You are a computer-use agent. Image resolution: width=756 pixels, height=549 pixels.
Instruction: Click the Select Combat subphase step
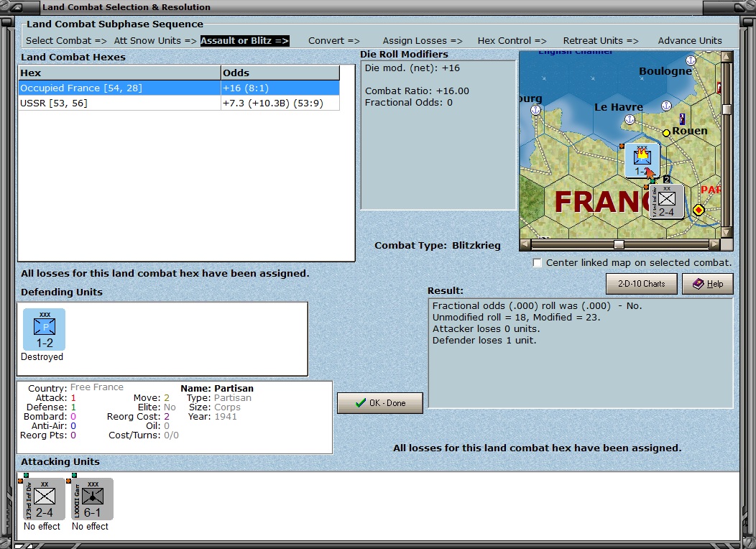[x=66, y=40]
